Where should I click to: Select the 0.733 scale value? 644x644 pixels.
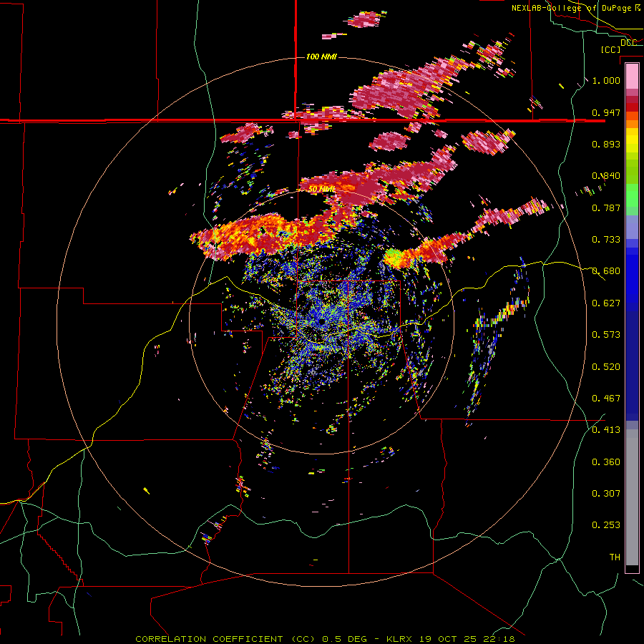coord(606,240)
